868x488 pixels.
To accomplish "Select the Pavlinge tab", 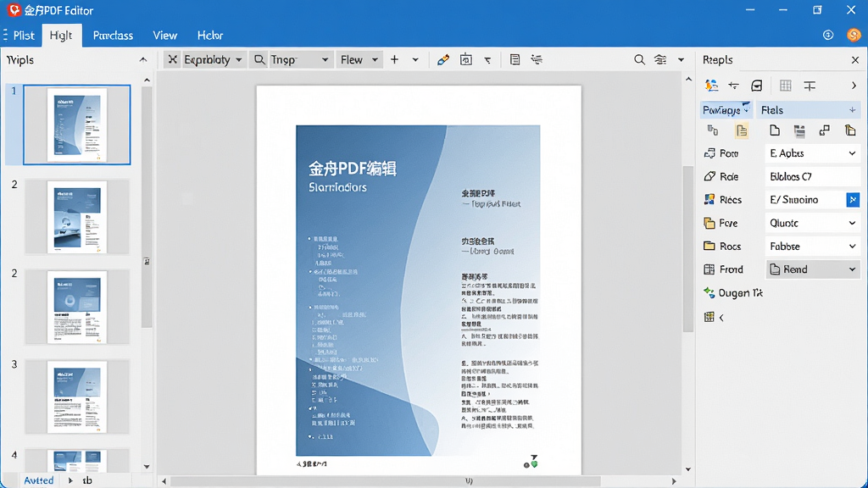I will [726, 109].
